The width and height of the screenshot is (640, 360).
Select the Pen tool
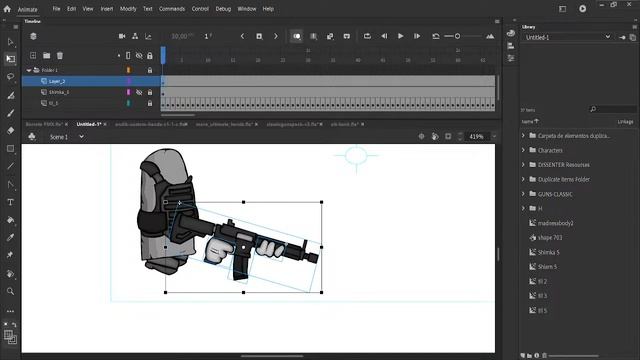point(11,184)
